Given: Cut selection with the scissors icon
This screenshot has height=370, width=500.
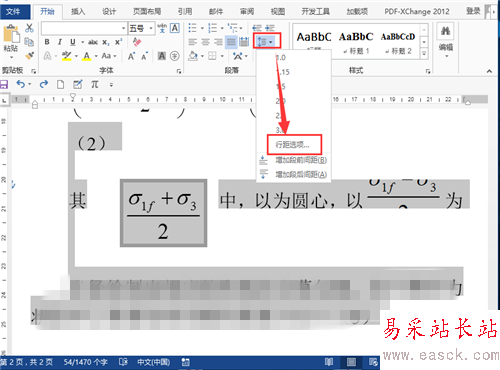Looking at the screenshot, I should point(29,28).
